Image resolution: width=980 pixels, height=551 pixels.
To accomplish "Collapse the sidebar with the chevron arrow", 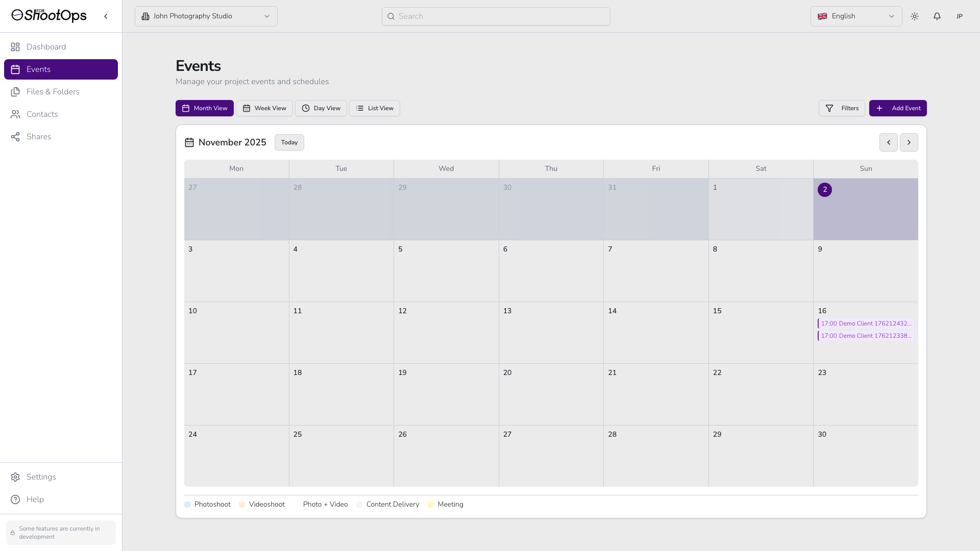I will click(x=106, y=16).
